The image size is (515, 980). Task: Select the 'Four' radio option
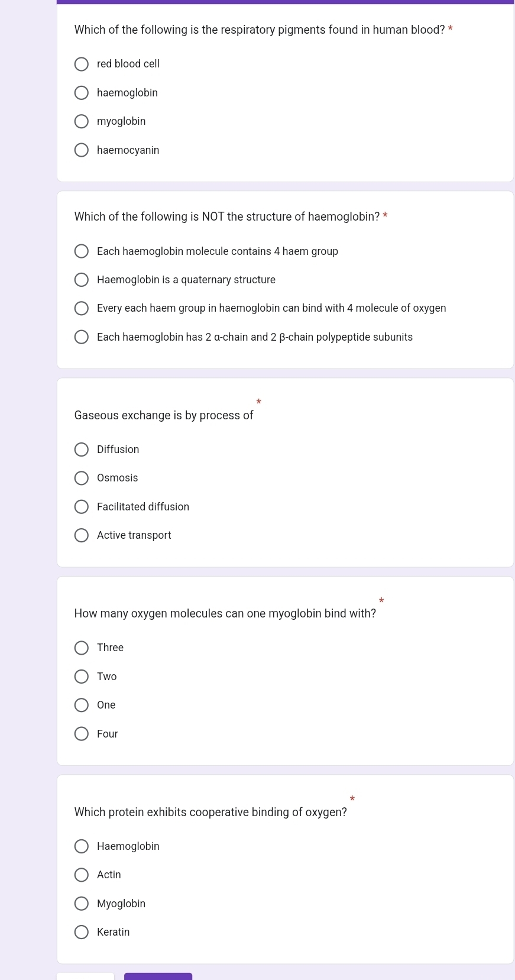pos(82,734)
